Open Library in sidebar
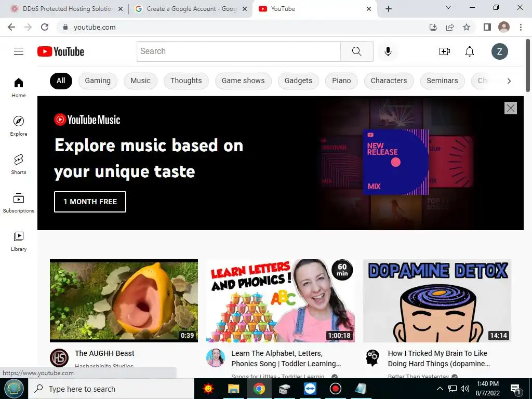532x399 pixels. click(x=19, y=241)
